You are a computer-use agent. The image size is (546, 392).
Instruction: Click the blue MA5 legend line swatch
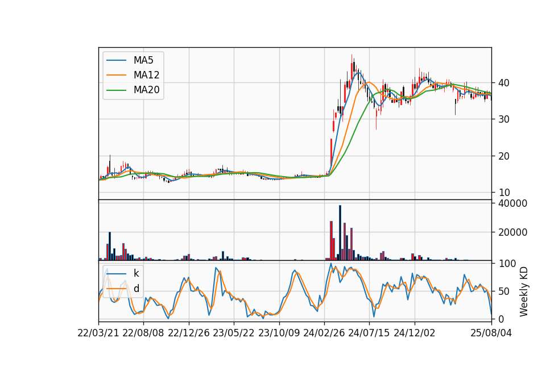tap(116, 60)
